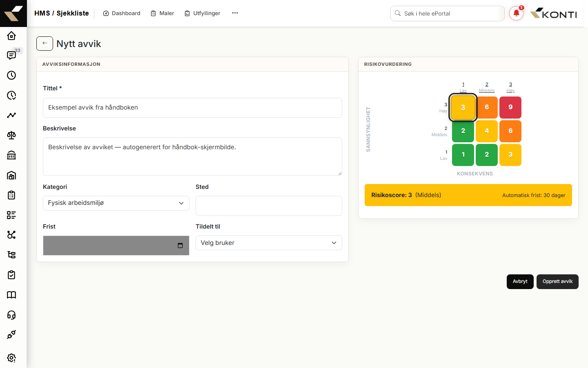Viewport: 588px width, 368px height.
Task: Open the plug integrations icon
Action: point(11,334)
